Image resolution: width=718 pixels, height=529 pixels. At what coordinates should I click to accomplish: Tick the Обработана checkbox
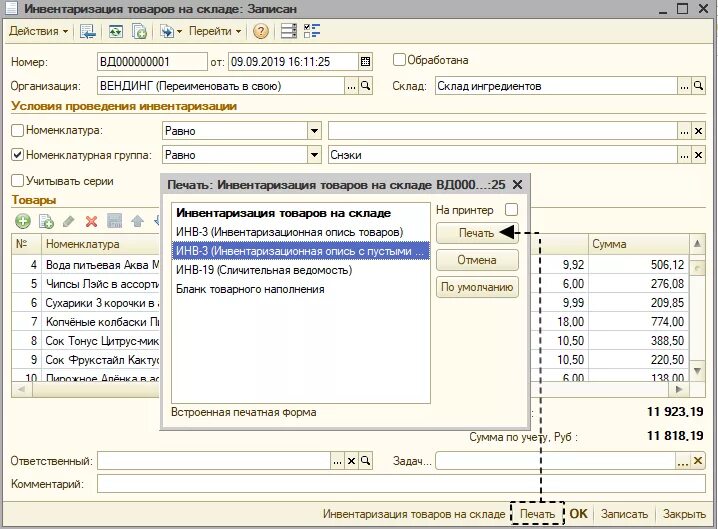pos(399,60)
